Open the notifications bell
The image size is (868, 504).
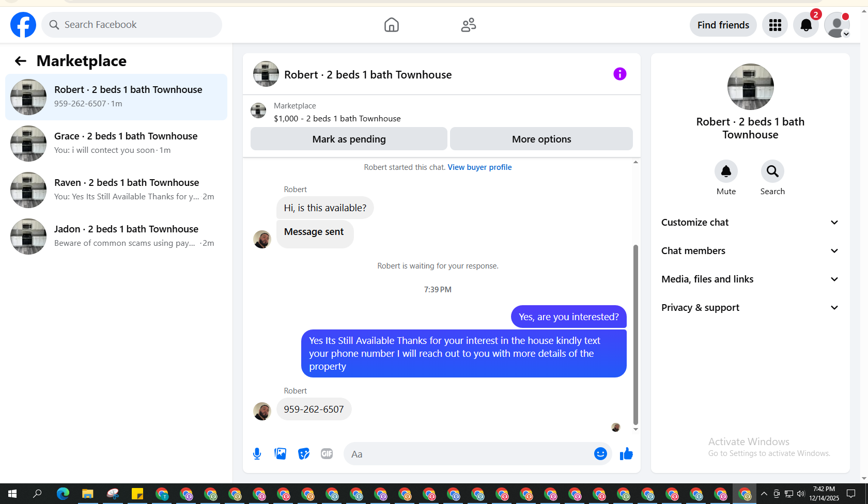[806, 25]
